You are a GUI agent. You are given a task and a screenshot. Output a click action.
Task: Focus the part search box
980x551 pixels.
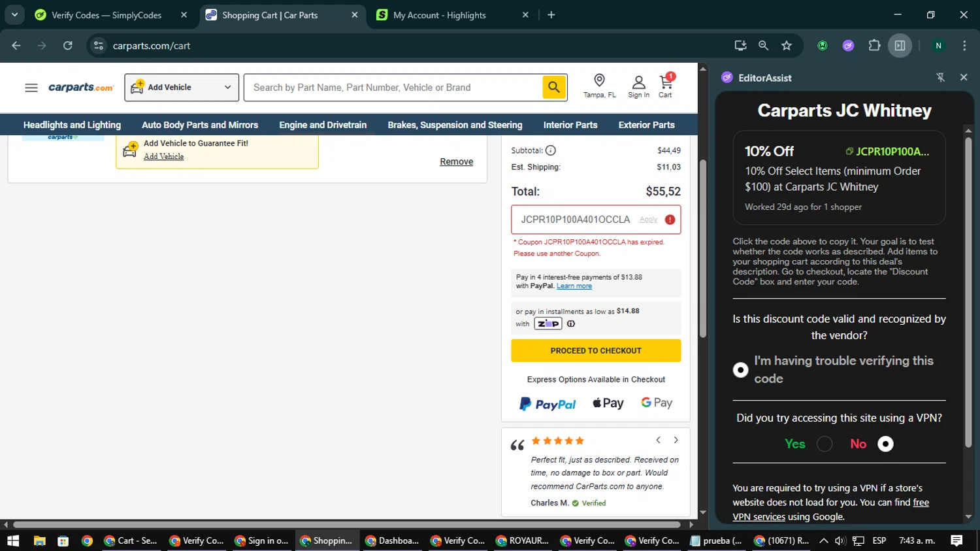393,88
